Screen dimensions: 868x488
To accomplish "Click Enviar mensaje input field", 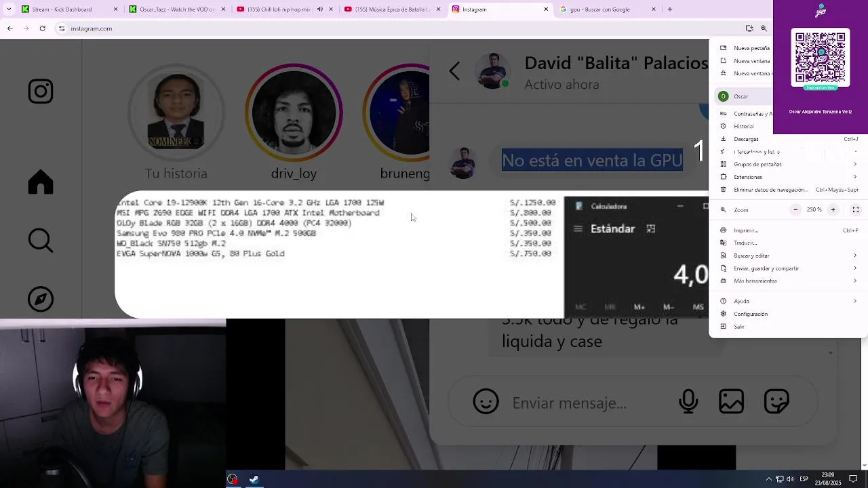I will click(x=570, y=403).
